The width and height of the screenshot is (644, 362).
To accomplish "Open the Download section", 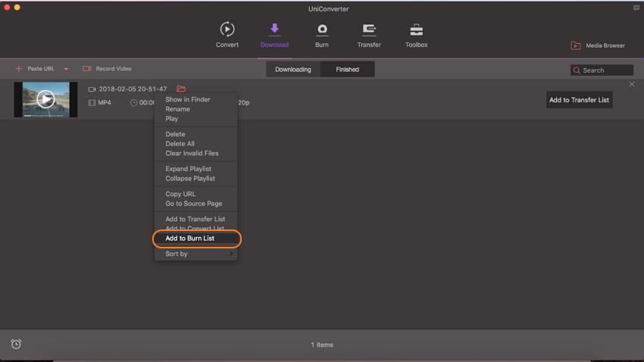I will (274, 35).
